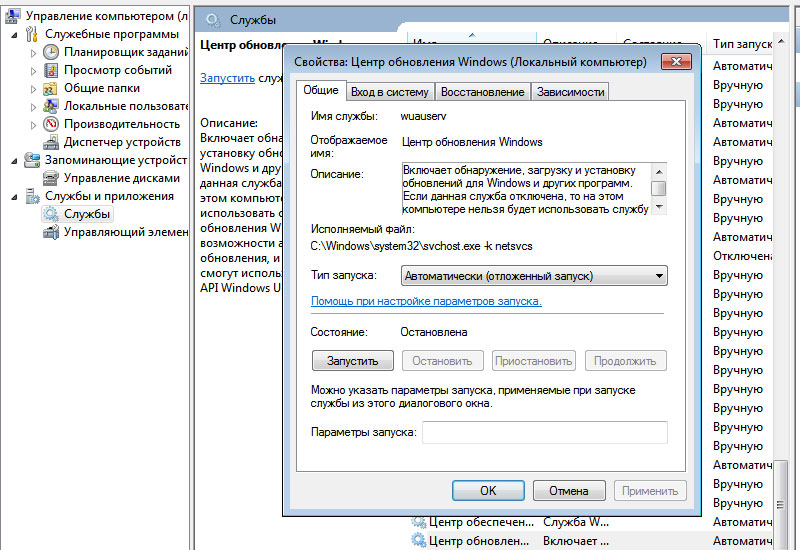Collapse the Службы и приложения node
Image resolution: width=800 pixels, height=550 pixels.
(14, 196)
